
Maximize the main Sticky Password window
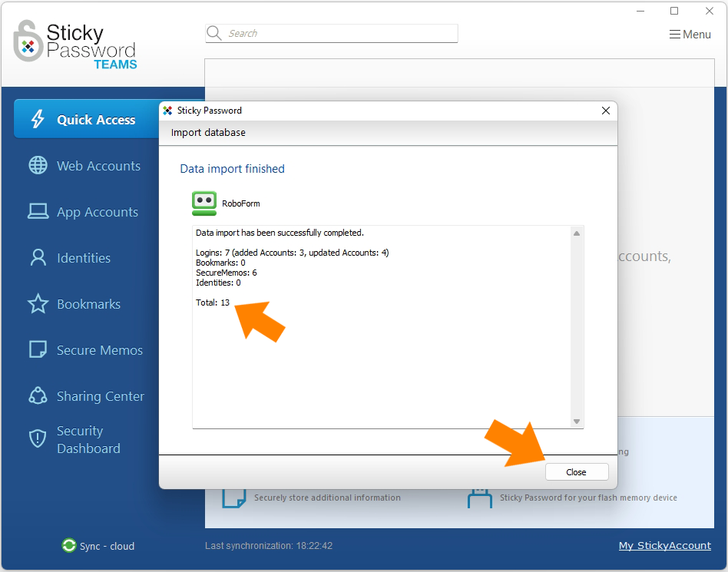tap(674, 11)
